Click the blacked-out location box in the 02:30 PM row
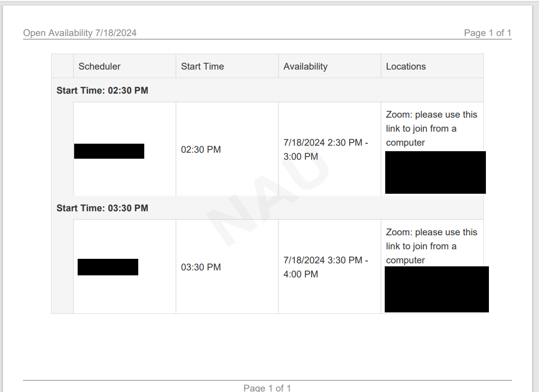The height and width of the screenshot is (392, 539). click(435, 172)
